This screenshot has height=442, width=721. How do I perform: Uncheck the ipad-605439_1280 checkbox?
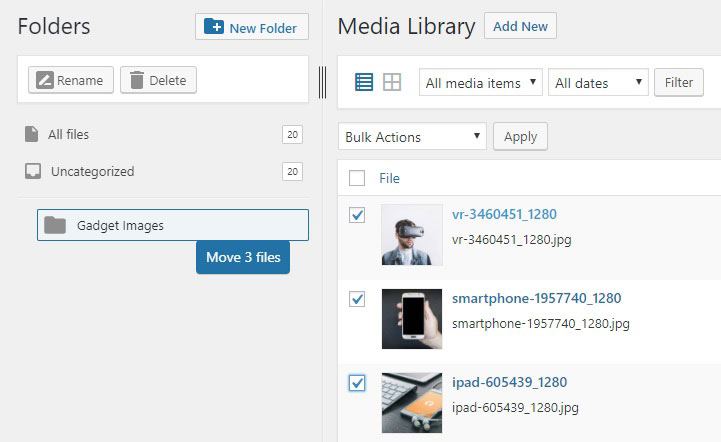(357, 383)
